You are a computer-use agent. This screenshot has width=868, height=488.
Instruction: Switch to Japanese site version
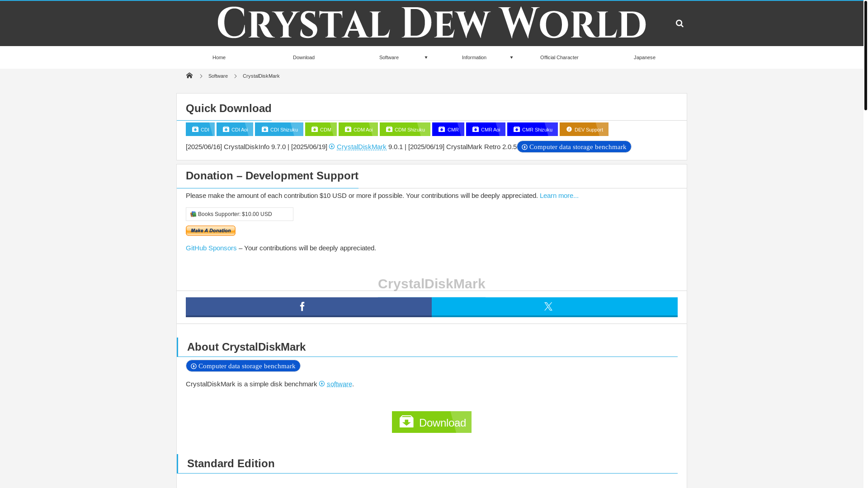point(645,57)
